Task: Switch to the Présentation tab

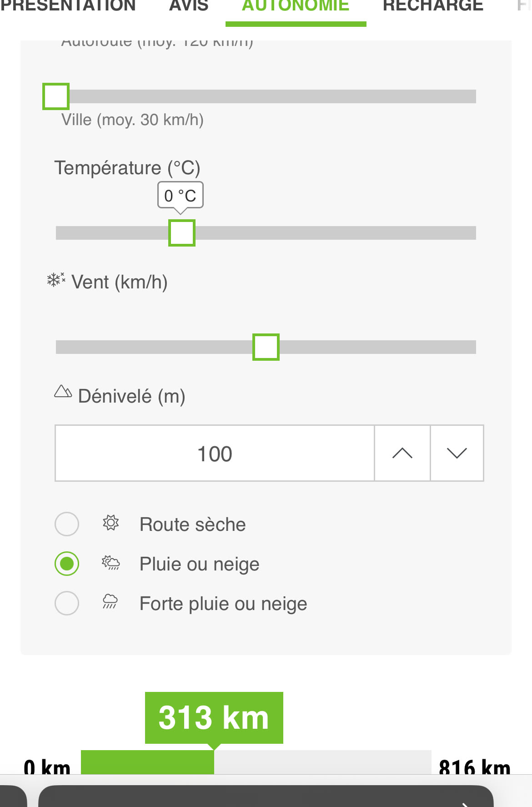Action: point(68,6)
